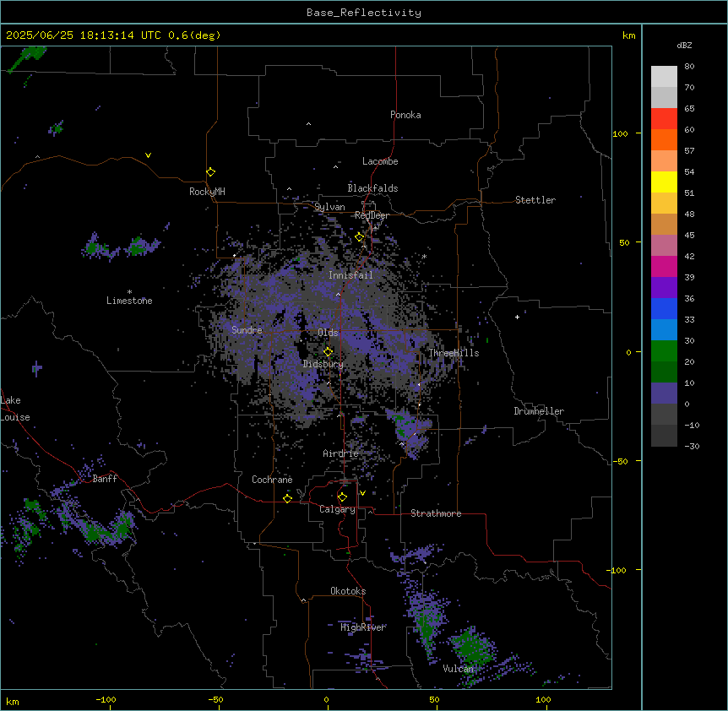Select the Drumheller label

pos(539,411)
